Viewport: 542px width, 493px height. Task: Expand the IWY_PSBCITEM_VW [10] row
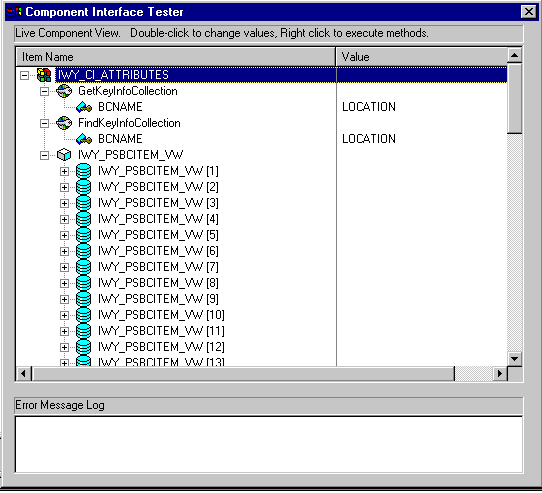(64, 316)
